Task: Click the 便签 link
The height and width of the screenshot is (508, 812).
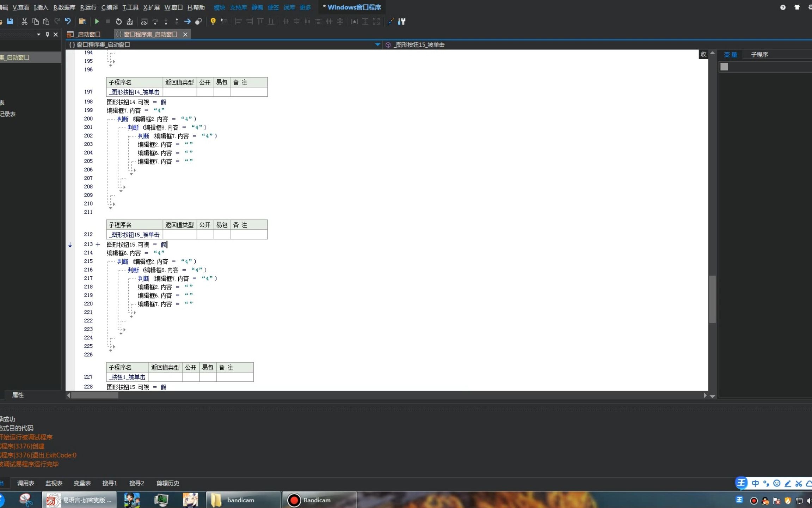Action: click(x=273, y=7)
